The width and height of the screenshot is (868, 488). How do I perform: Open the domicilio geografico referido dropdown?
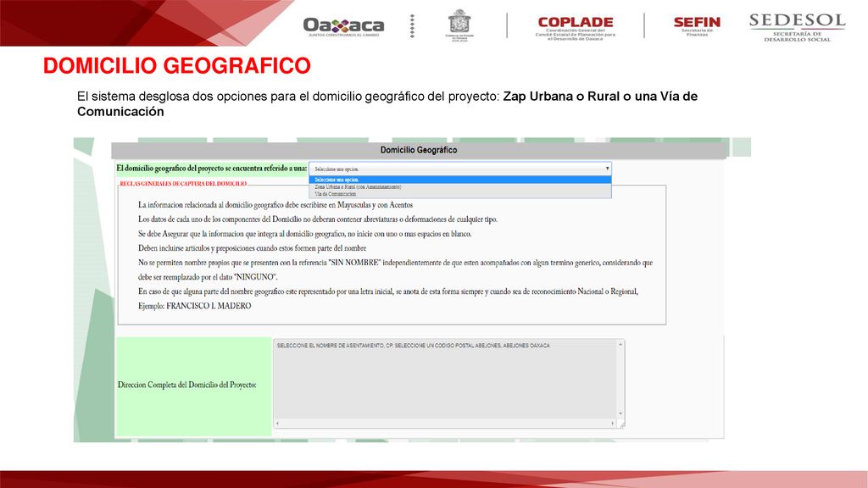pos(460,169)
